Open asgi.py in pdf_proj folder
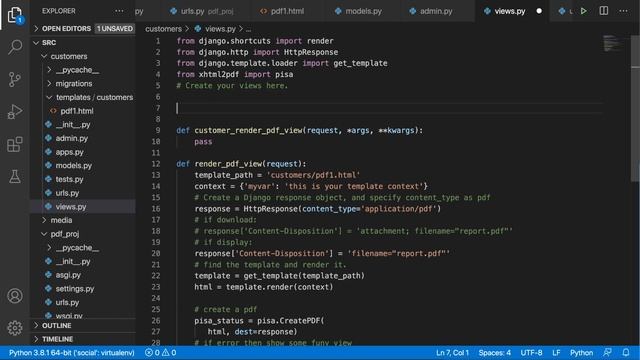 [68, 275]
